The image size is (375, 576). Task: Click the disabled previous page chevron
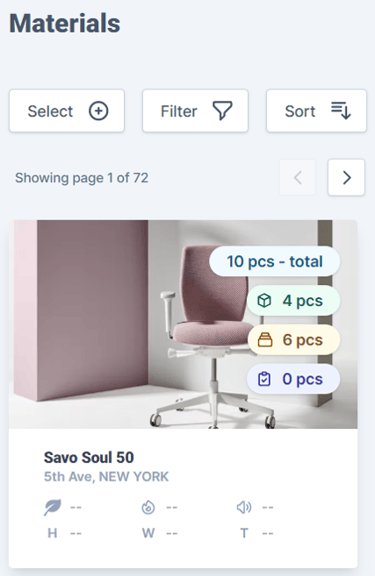[x=298, y=177]
